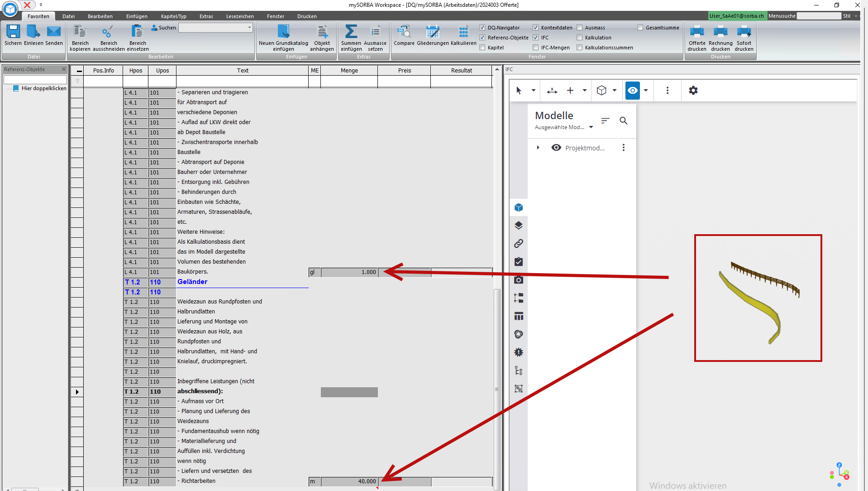Enable the Gesamtsumme checkbox
This screenshot has width=868, height=491.
(640, 28)
